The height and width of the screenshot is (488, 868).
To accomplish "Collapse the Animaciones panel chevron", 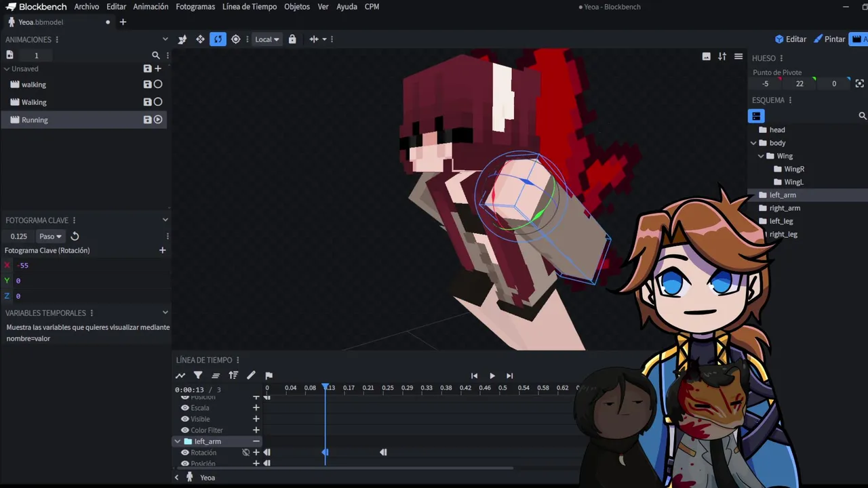I will (x=165, y=39).
